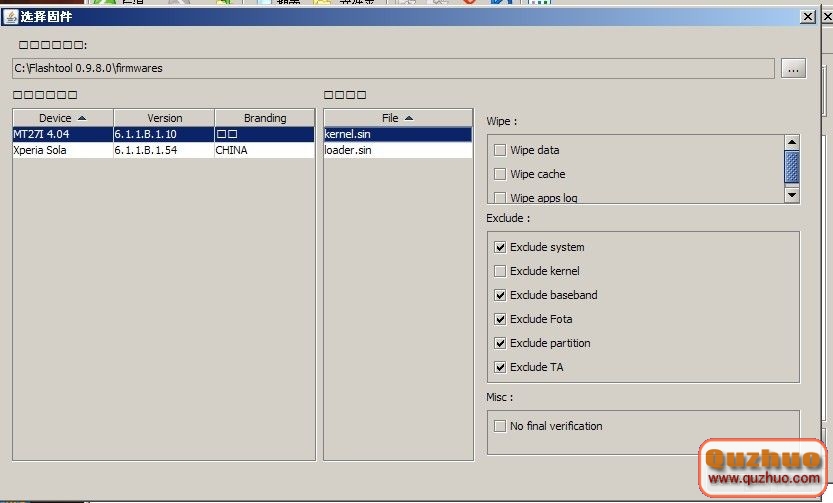833x503 pixels.
Task: Click the Java icon in title bar
Action: [x=11, y=17]
